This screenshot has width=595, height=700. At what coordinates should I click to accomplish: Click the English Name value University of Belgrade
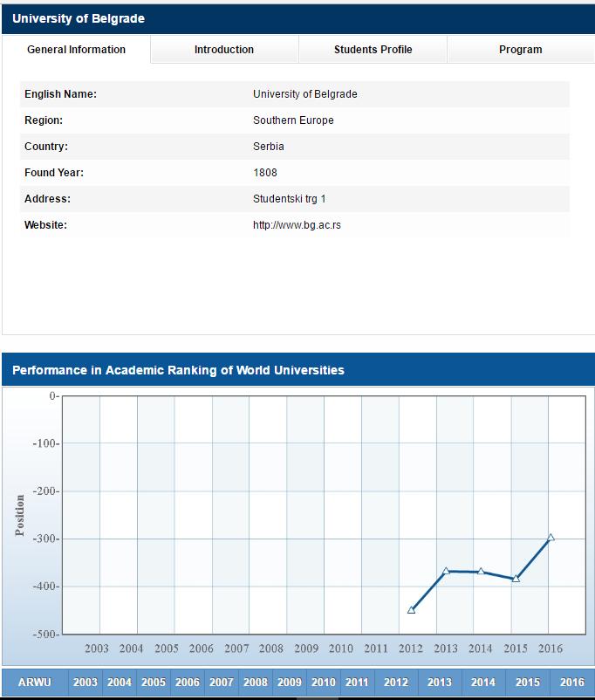pyautogui.click(x=304, y=94)
